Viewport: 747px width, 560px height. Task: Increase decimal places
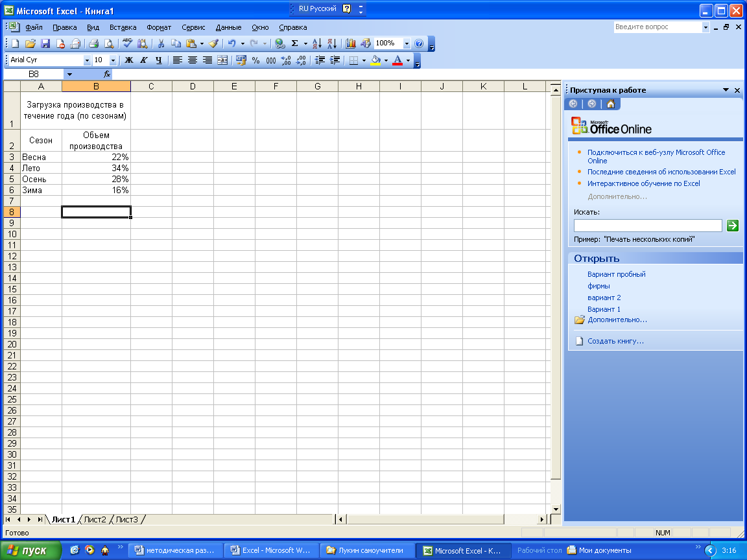286,60
